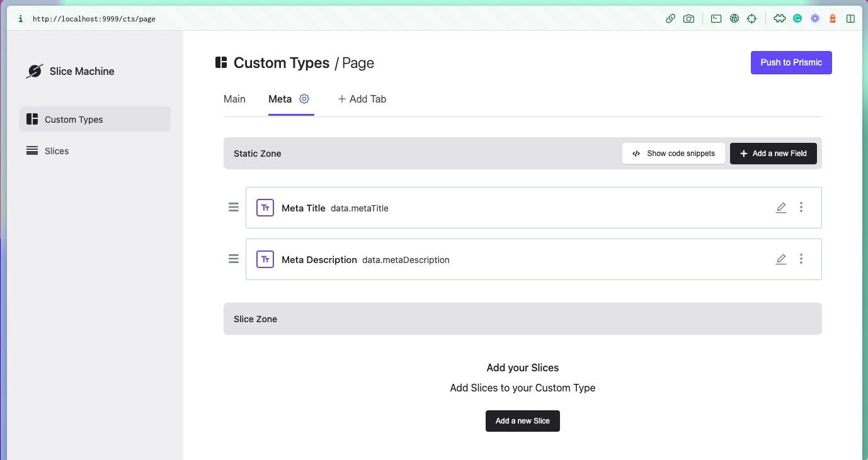Image resolution: width=868 pixels, height=460 pixels.
Task: Open the three-dot menu on Meta Description
Action: [x=801, y=259]
